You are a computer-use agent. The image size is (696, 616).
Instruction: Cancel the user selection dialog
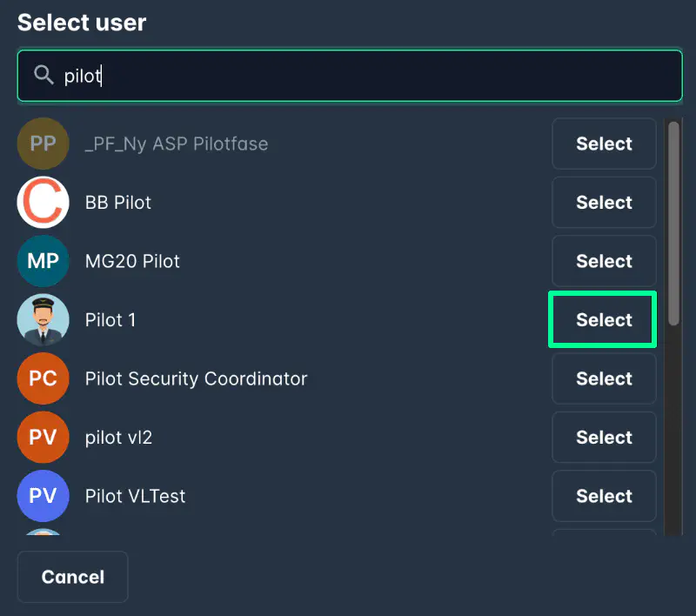point(72,576)
